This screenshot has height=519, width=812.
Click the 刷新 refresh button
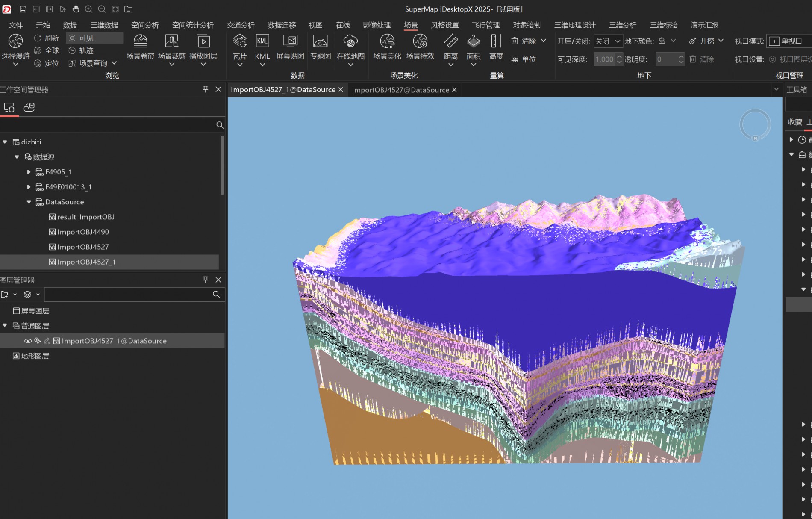(47, 38)
